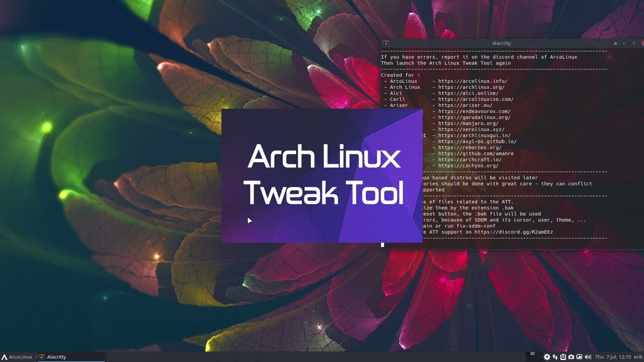Open the ArcoLinux applications menu
This screenshot has height=362, width=644.
coord(17,357)
